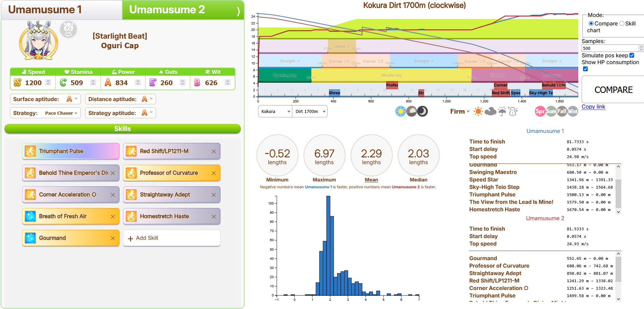The height and width of the screenshot is (309, 644).
Task: Remove Gourmand skill
Action: (113, 238)
